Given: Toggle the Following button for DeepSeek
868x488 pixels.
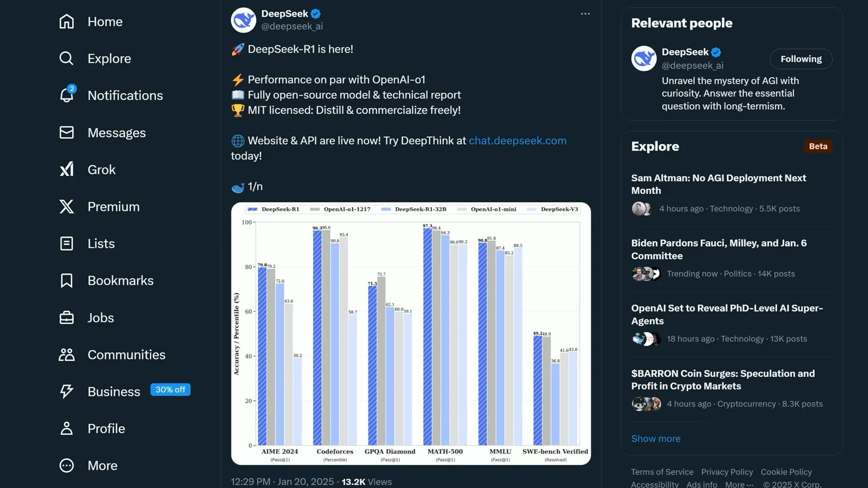Looking at the screenshot, I should coord(801,59).
